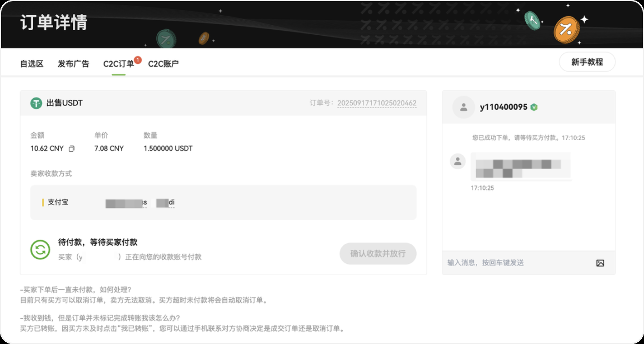Image resolution: width=644 pixels, height=344 pixels.
Task: Click the 支付宝 payment method row
Action: (x=223, y=202)
